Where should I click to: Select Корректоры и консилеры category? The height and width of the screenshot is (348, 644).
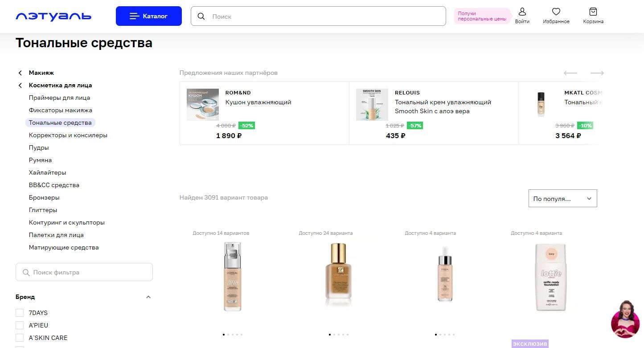pos(68,135)
